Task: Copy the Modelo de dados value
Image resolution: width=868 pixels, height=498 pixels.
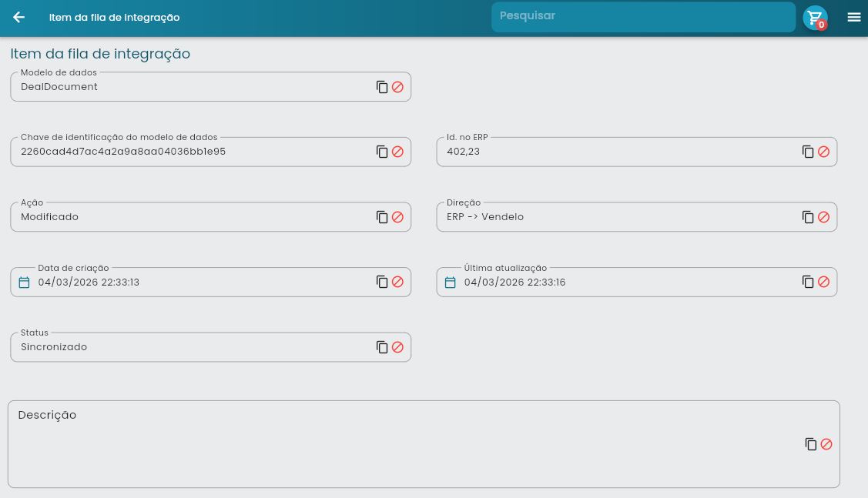Action: tap(382, 87)
